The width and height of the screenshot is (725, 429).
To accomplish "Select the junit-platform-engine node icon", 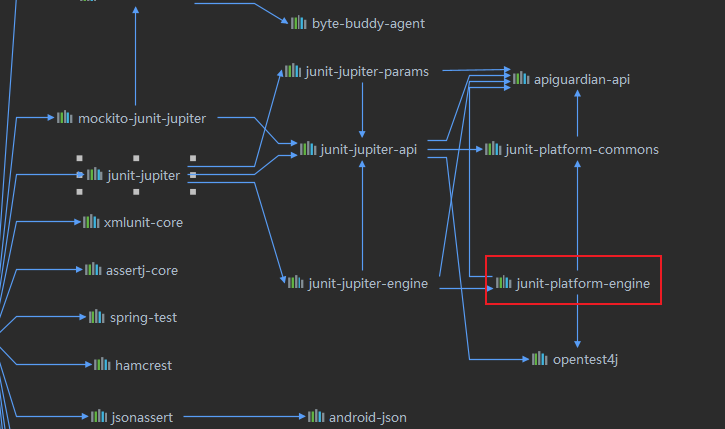I will click(503, 283).
